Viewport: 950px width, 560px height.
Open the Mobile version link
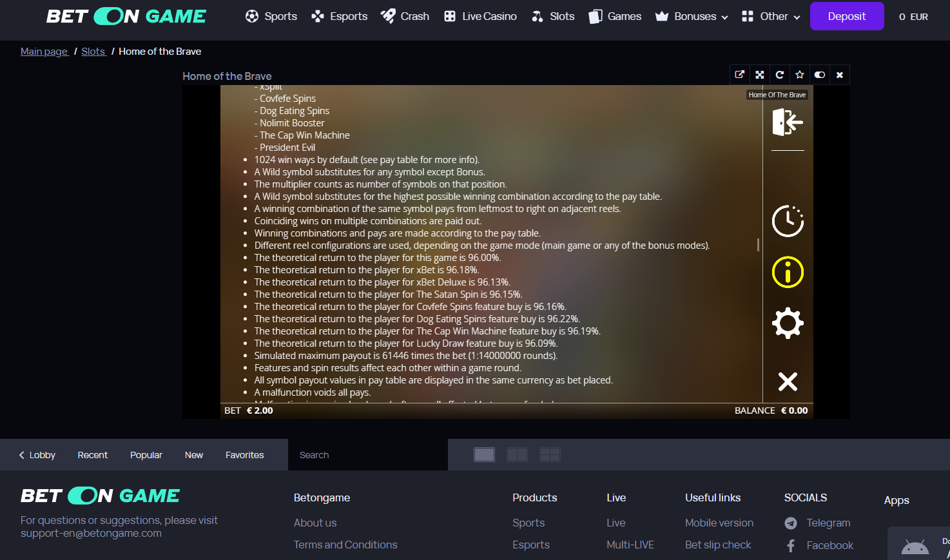coord(719,523)
